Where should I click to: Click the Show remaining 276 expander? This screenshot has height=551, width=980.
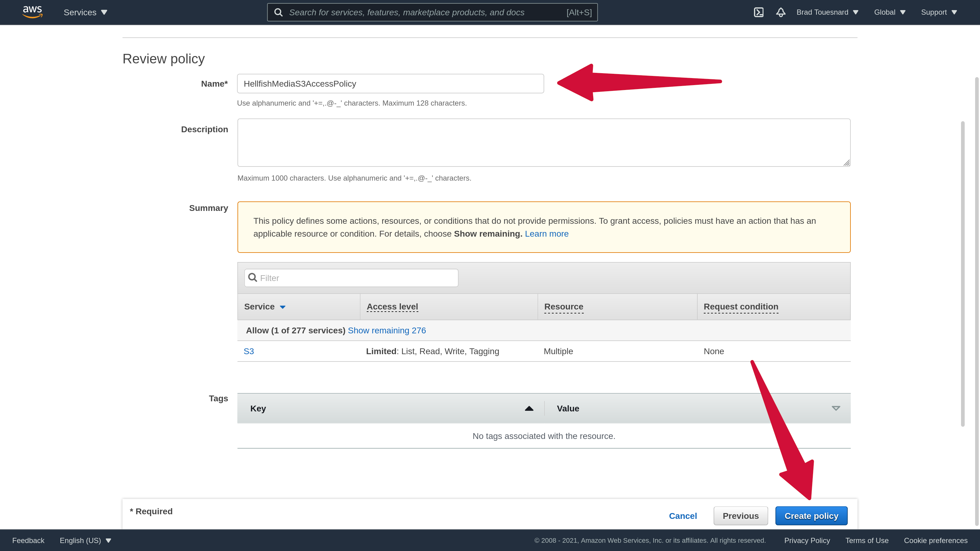point(387,330)
